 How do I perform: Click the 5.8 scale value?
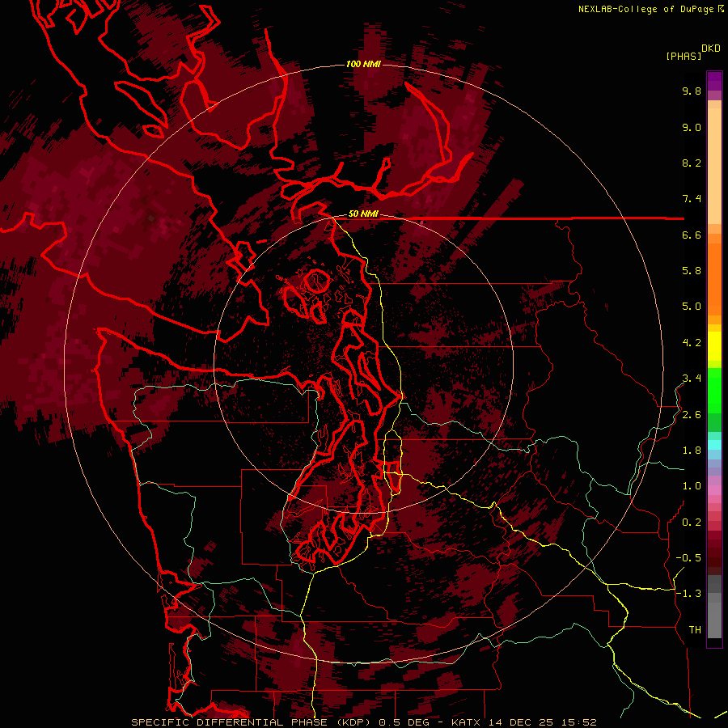pyautogui.click(x=692, y=271)
